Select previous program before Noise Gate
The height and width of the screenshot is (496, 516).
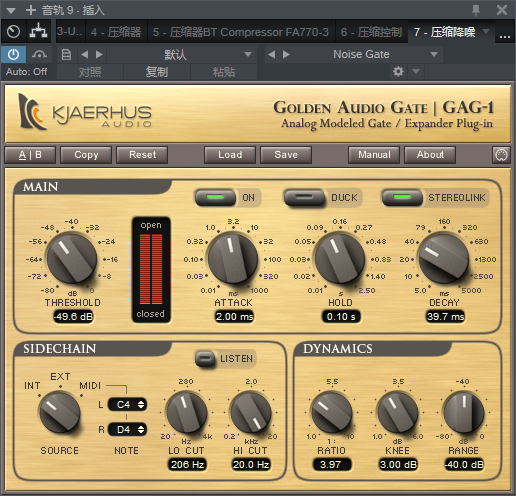272,54
